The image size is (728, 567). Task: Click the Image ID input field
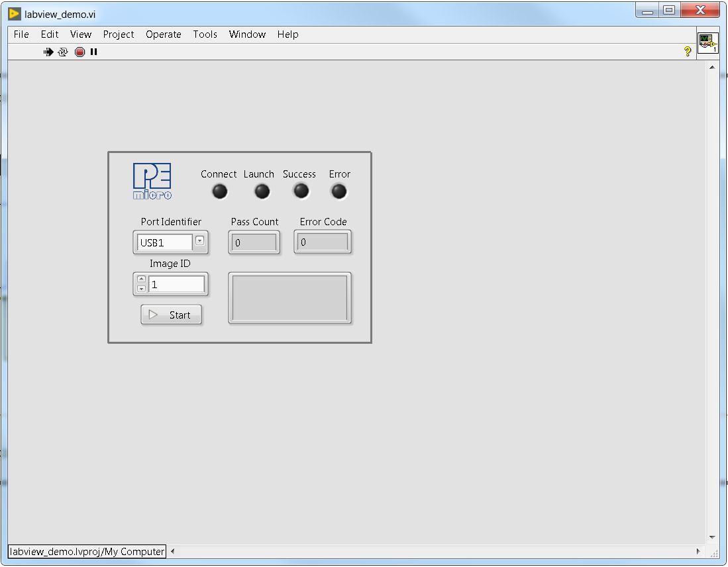176,284
